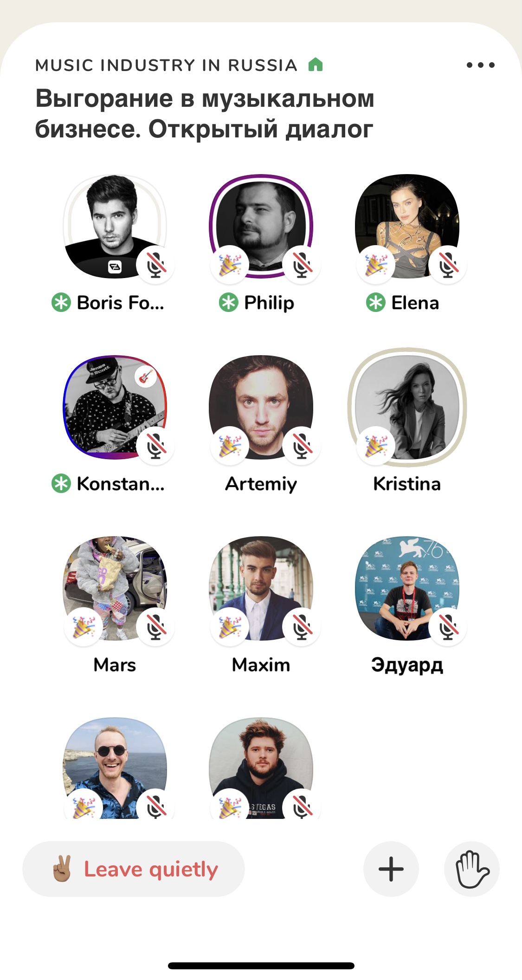The image size is (522, 980).
Task: Tap the muted mic on the hoodie speaker
Action: 302,805
